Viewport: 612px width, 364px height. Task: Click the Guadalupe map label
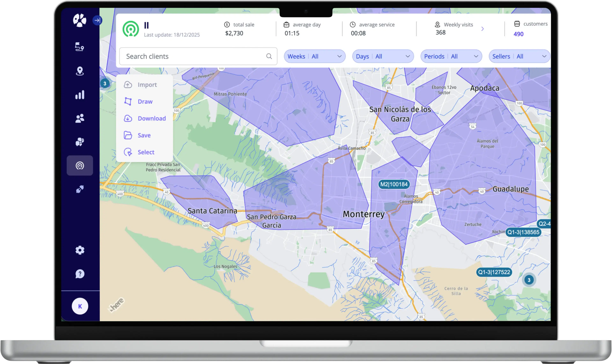[x=511, y=189]
